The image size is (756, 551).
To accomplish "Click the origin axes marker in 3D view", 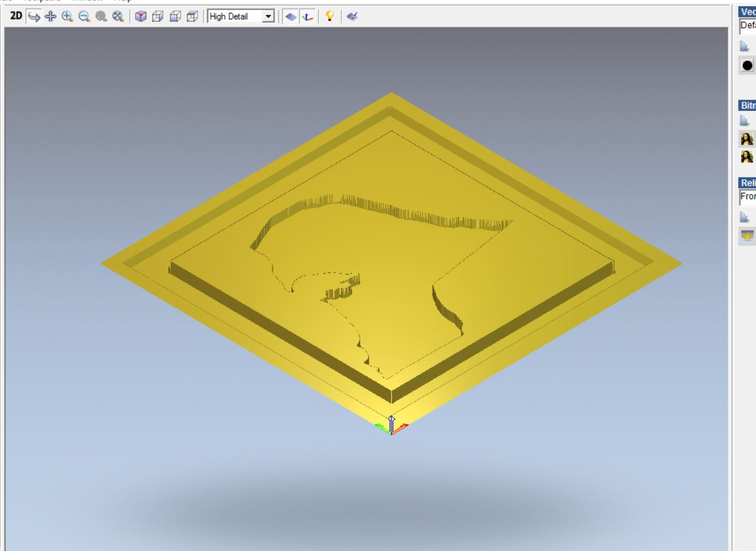I will tap(392, 425).
